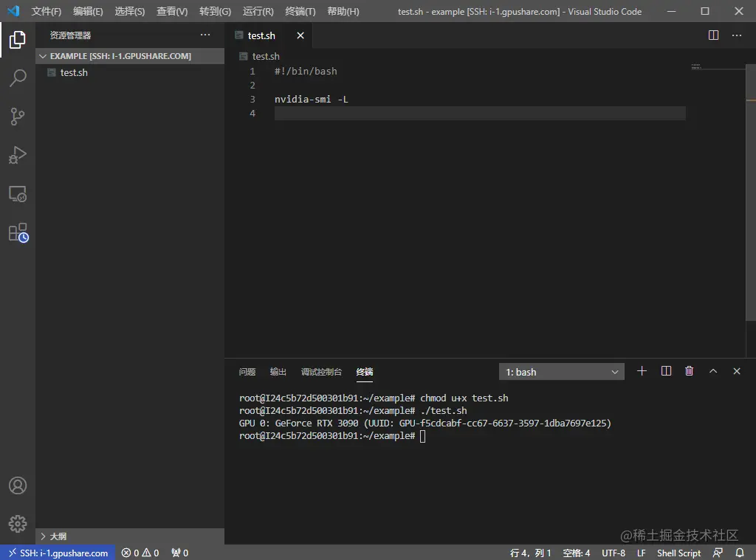Open errors and warnings problems indicator
756x560 pixels.
140,553
